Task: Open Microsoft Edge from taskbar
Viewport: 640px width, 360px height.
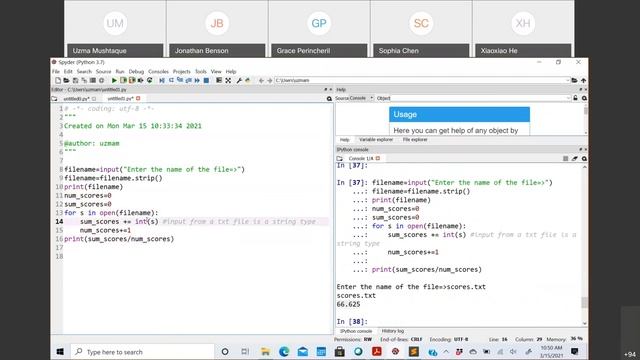Action: (284, 351)
